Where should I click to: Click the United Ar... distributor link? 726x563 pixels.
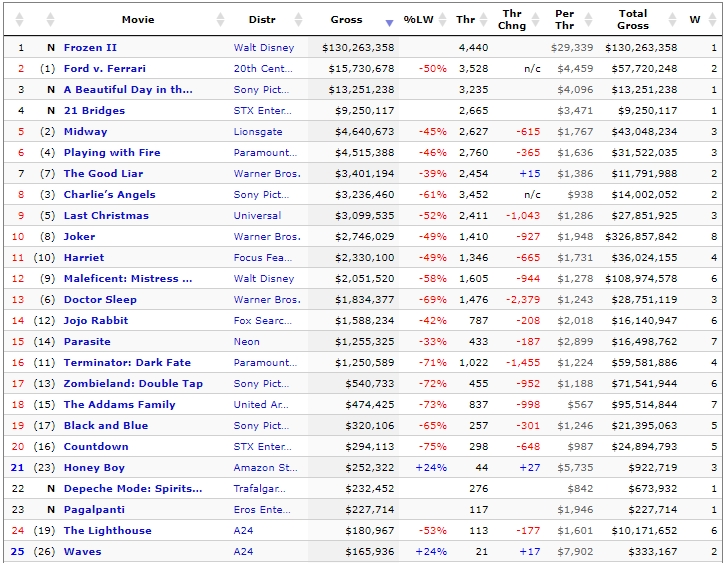[261, 405]
